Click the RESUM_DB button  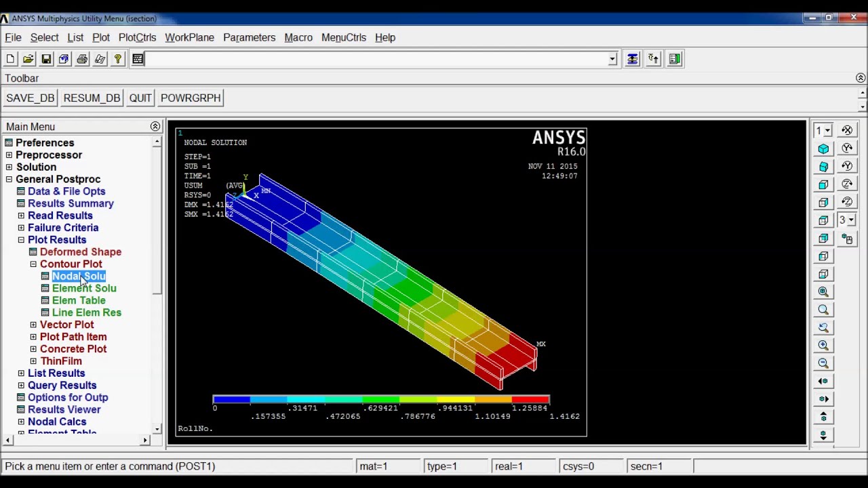[92, 98]
